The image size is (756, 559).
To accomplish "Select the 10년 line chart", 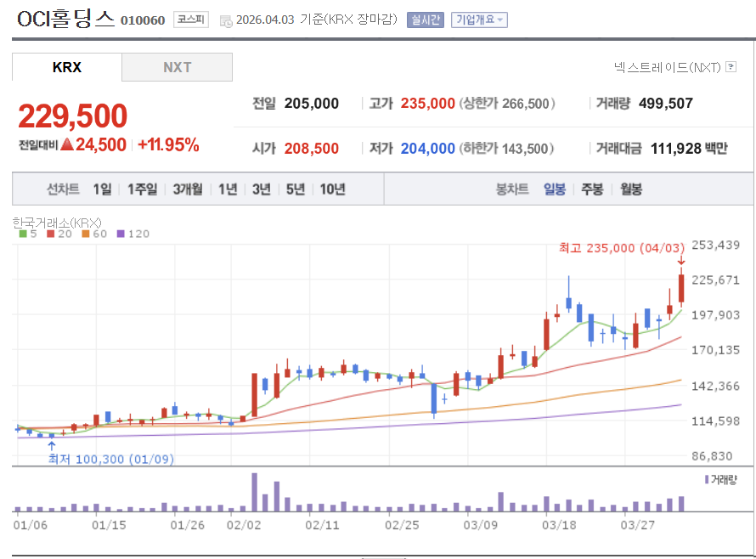I will [333, 189].
